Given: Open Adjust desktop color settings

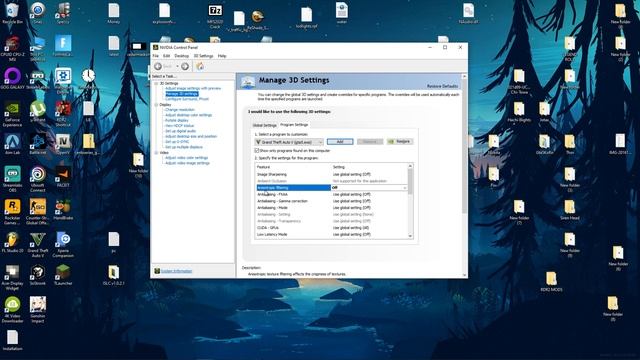Looking at the screenshot, I should pyautogui.click(x=189, y=115).
